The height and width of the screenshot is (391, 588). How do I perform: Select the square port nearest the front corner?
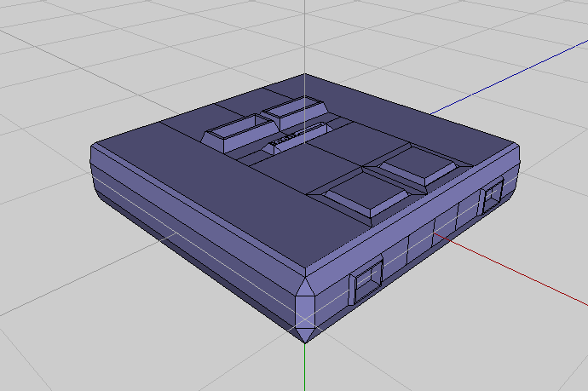(x=366, y=281)
